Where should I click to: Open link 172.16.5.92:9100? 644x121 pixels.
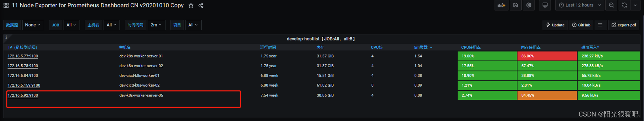click(23, 95)
